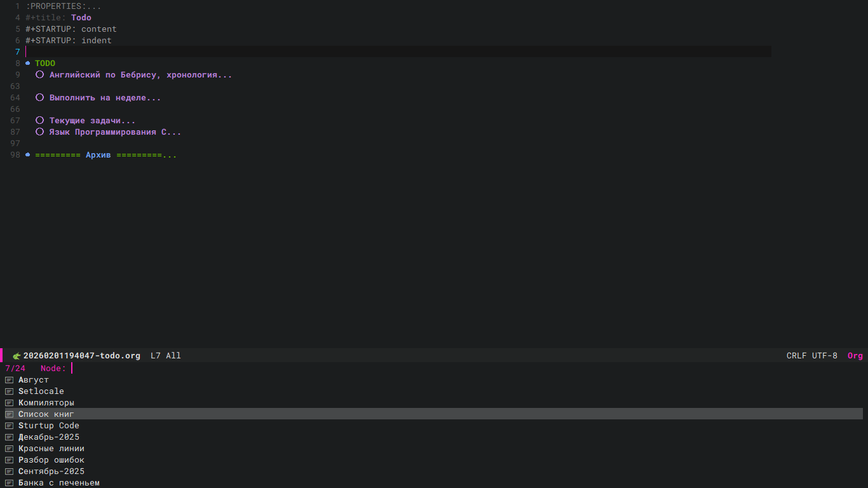The image size is (868, 488).
Task: Click circle bullet beside Текущие задачи
Action: pyautogui.click(x=39, y=121)
